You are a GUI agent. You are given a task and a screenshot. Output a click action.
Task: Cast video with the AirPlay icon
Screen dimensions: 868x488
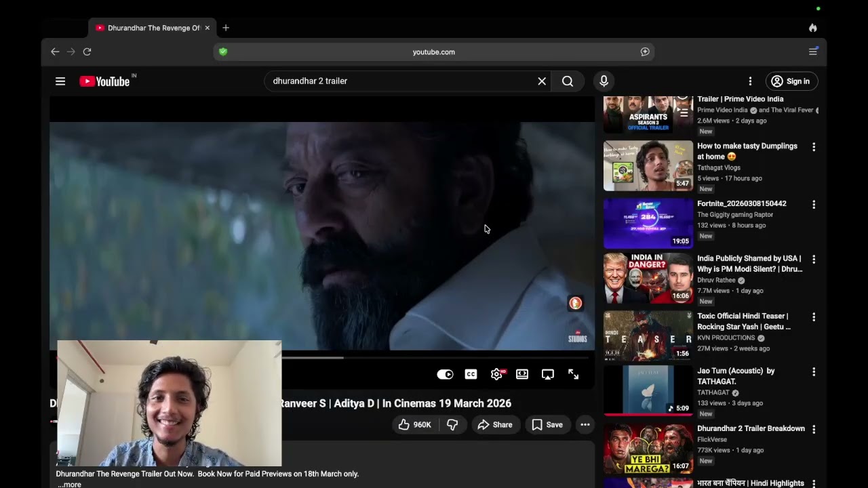point(548,374)
